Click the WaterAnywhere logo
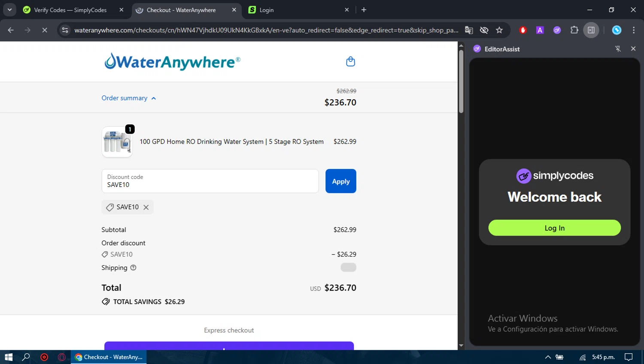 (x=172, y=61)
